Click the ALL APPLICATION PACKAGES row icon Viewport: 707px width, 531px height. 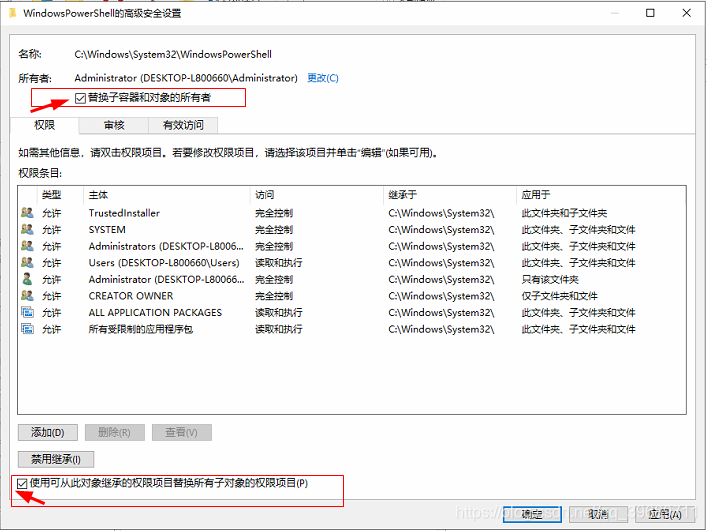tap(27, 312)
